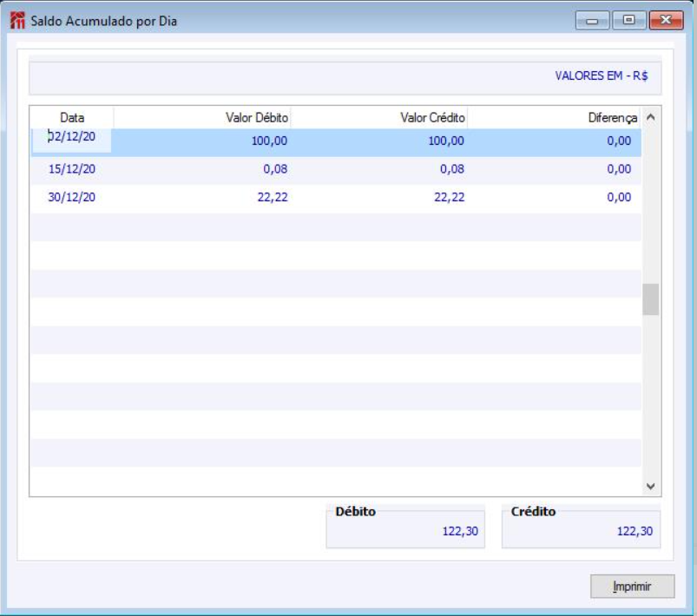Click credit value 0,08 in 15/12/20 row
This screenshot has width=697, height=616.
pyautogui.click(x=452, y=169)
